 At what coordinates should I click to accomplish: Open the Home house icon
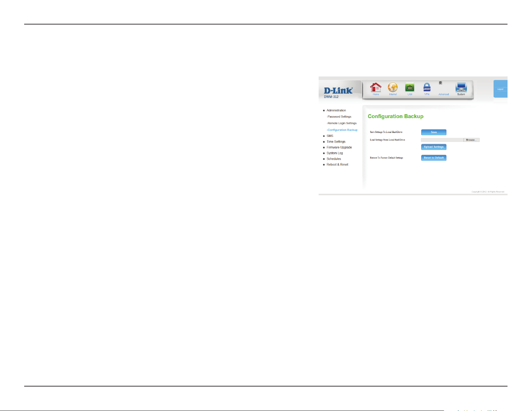click(x=376, y=88)
